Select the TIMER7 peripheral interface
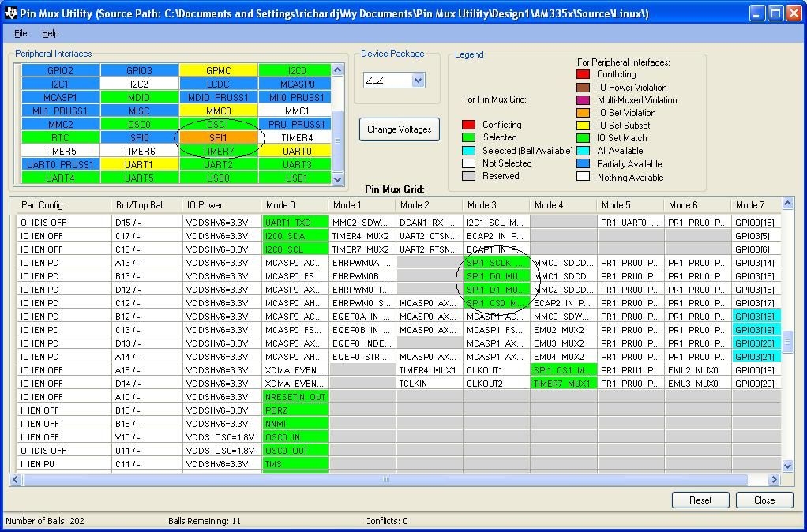Screen dimensions: 807x532 (x=218, y=151)
